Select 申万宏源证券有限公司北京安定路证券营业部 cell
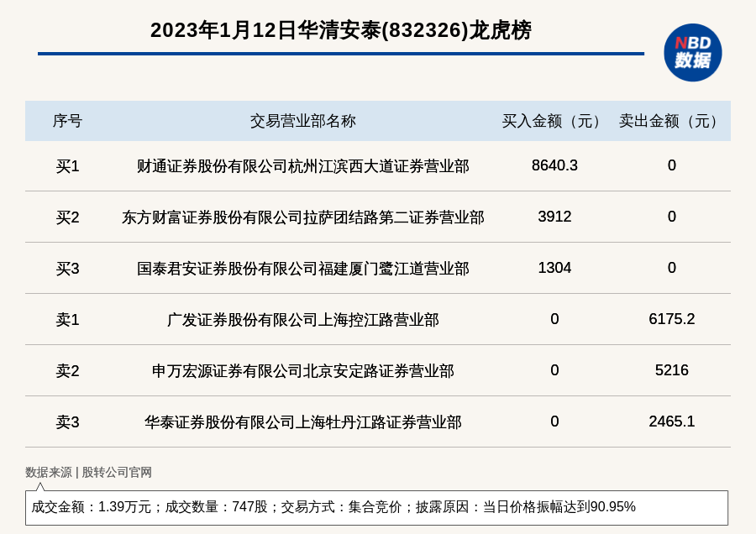The height and width of the screenshot is (534, 756). pos(302,370)
